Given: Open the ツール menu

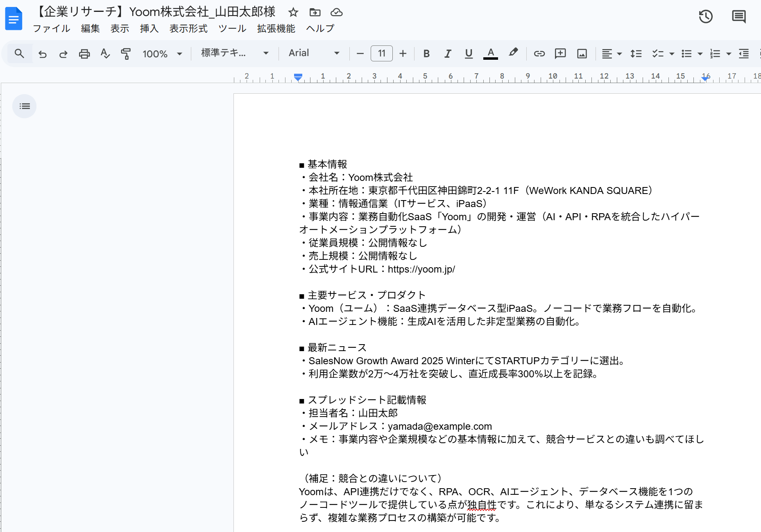Looking at the screenshot, I should click(232, 29).
